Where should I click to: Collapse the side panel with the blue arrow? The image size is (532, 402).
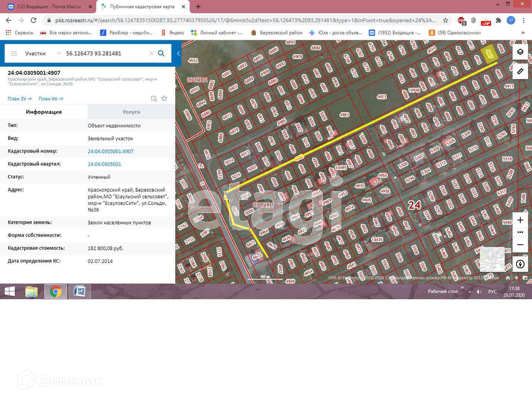178,53
